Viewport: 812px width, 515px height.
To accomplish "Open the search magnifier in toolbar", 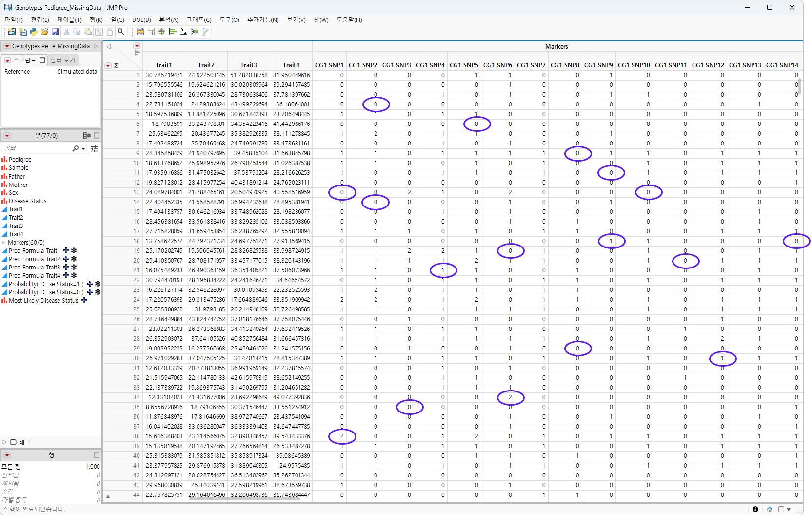I will tap(121, 32).
